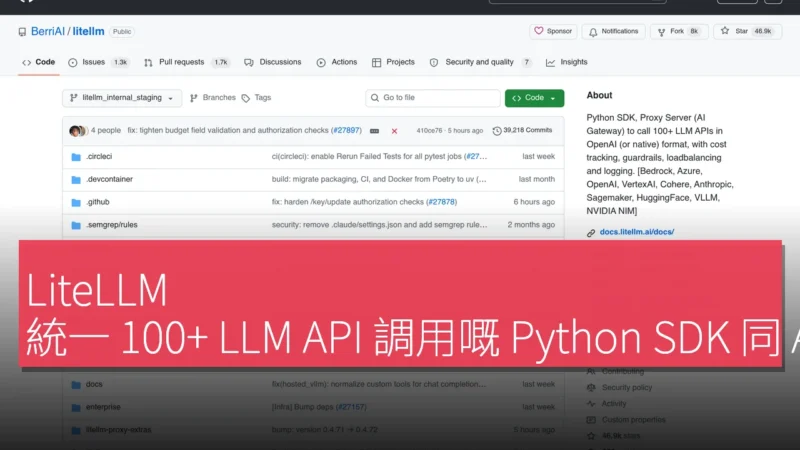Click the red failed-check X icon
Viewport: 800px width, 450px height.
click(394, 131)
